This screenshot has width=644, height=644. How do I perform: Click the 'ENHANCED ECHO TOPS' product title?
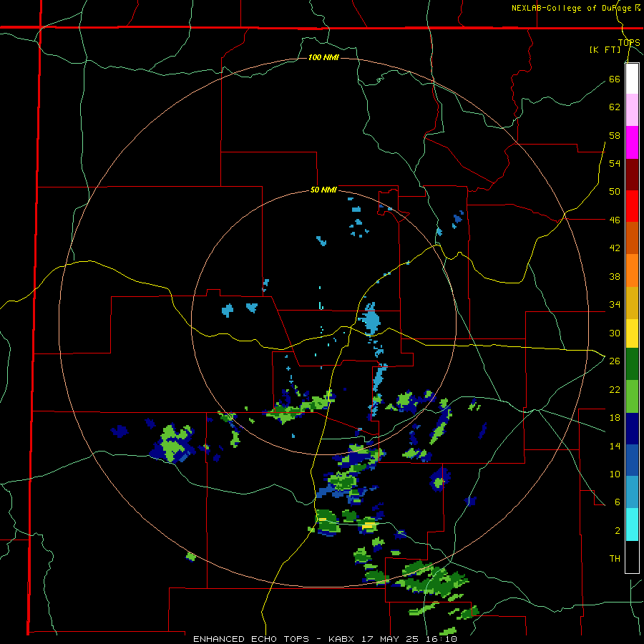point(251,639)
